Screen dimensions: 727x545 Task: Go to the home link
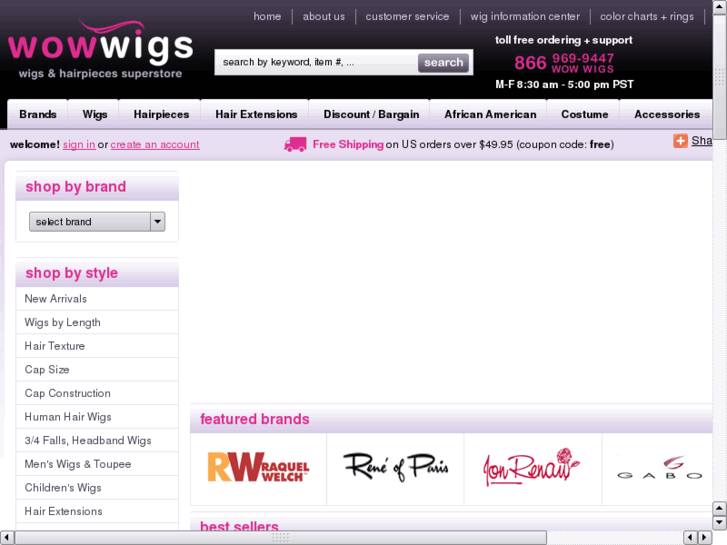[267, 16]
